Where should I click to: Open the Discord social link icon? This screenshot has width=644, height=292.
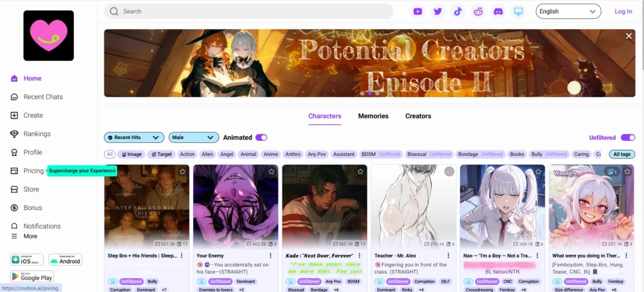click(498, 11)
